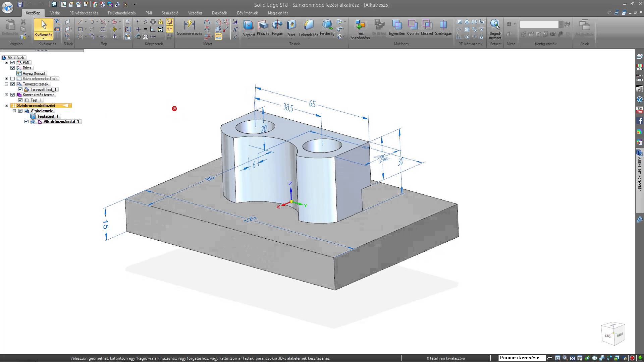Uncheck the PMI visibility checkbox
The image size is (644, 362).
click(13, 63)
